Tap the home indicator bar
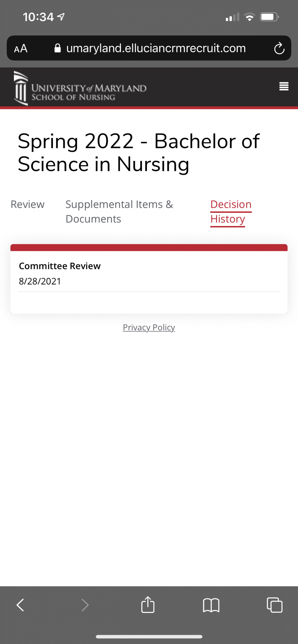The image size is (298, 644). (149, 637)
